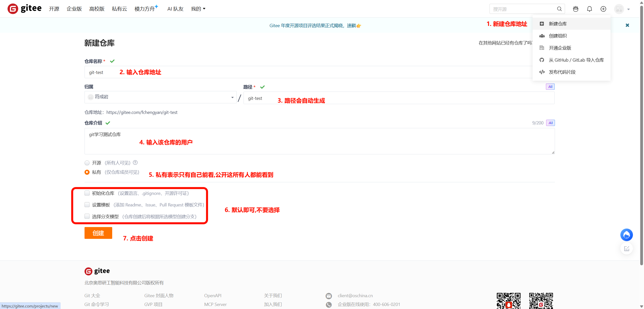Click the floating feedback edit icon
644x309 pixels.
(626, 249)
